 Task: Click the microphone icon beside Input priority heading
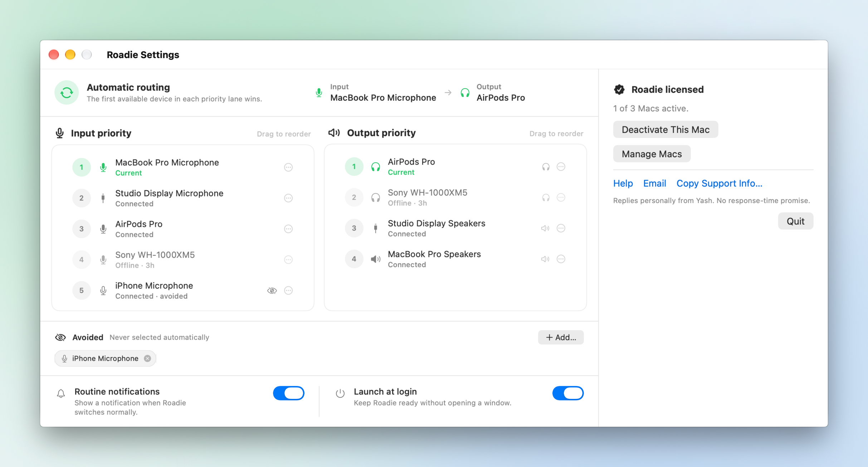(60, 133)
